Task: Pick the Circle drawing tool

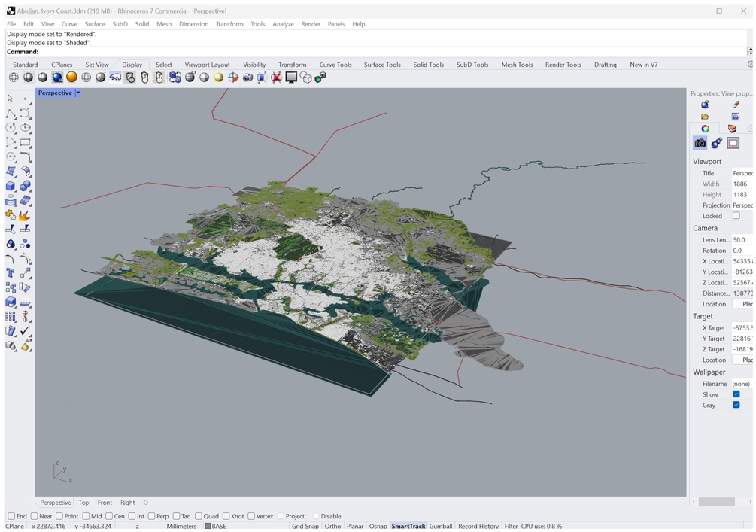Action: coord(11,128)
